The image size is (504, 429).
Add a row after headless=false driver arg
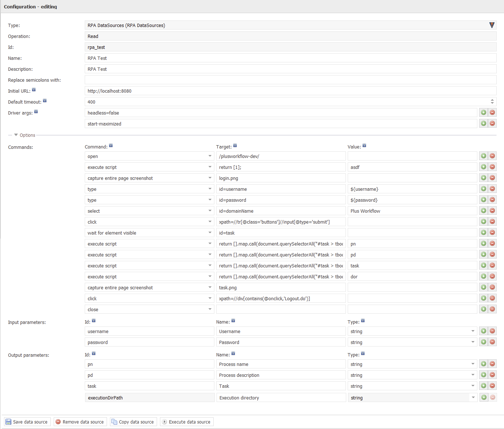tap(483, 113)
